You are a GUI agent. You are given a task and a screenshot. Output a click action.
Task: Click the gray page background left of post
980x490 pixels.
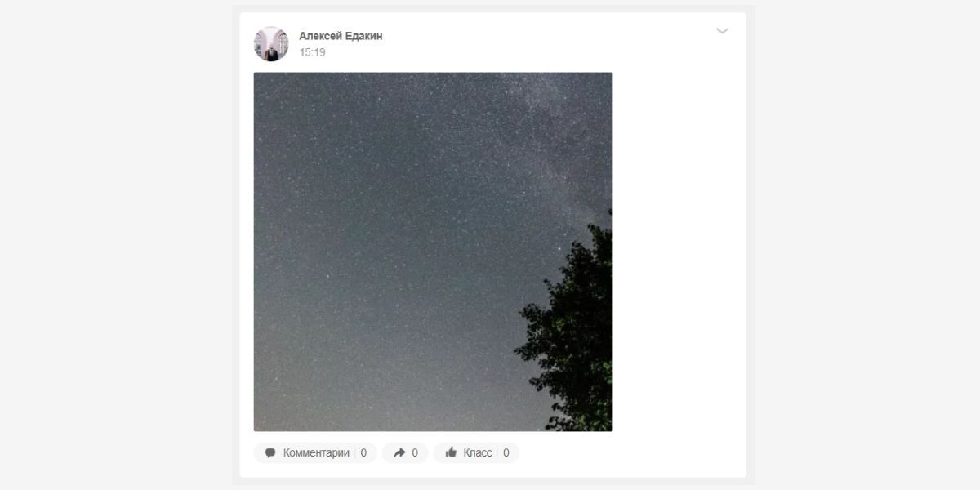[114, 245]
